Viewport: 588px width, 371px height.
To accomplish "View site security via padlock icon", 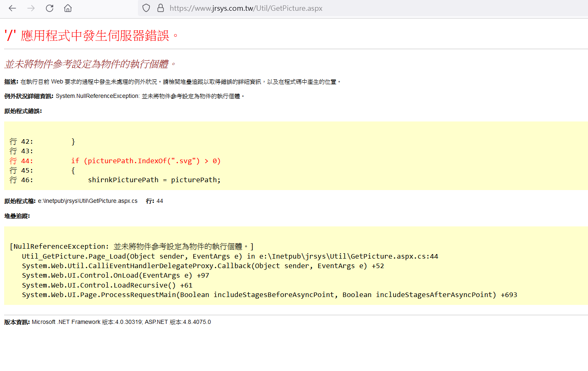I will [161, 8].
